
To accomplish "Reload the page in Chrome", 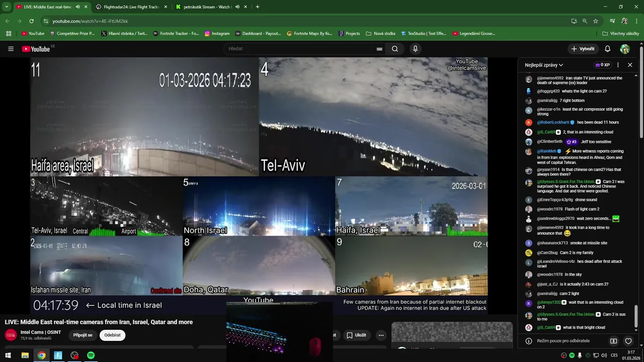I will (31, 21).
